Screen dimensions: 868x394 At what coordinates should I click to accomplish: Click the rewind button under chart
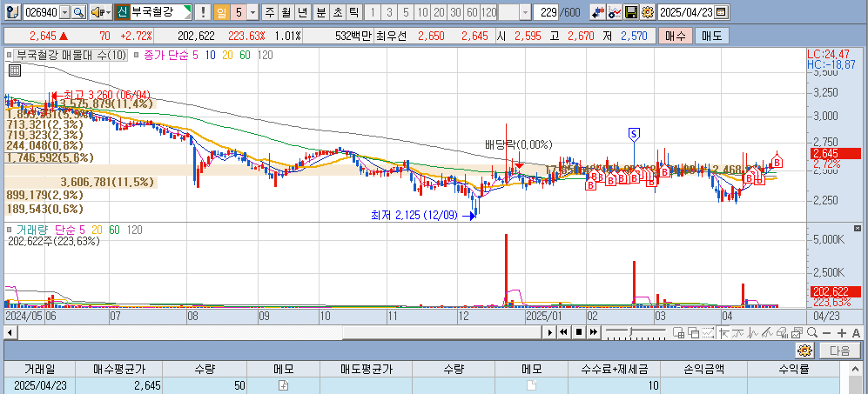563,332
